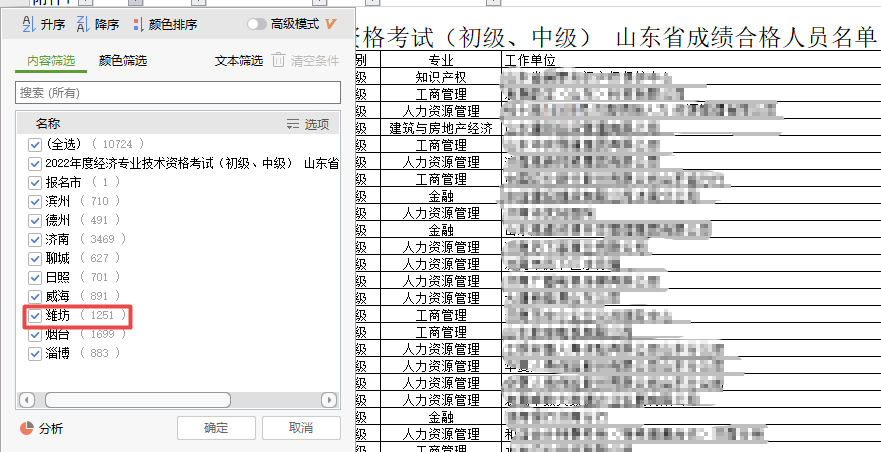Uncheck the 淄博 checkbox
Image resolution: width=881 pixels, height=452 pixels.
click(35, 354)
